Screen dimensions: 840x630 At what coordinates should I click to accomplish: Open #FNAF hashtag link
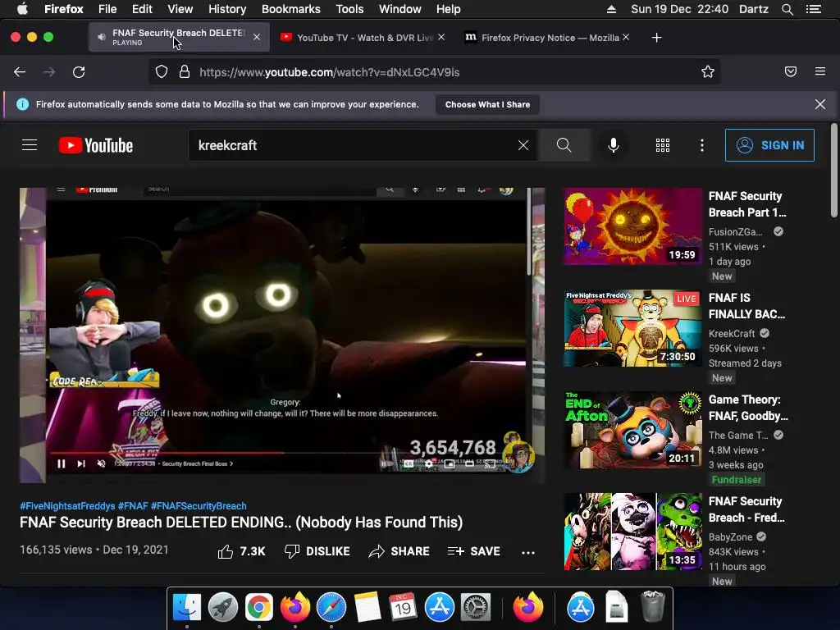click(x=133, y=505)
